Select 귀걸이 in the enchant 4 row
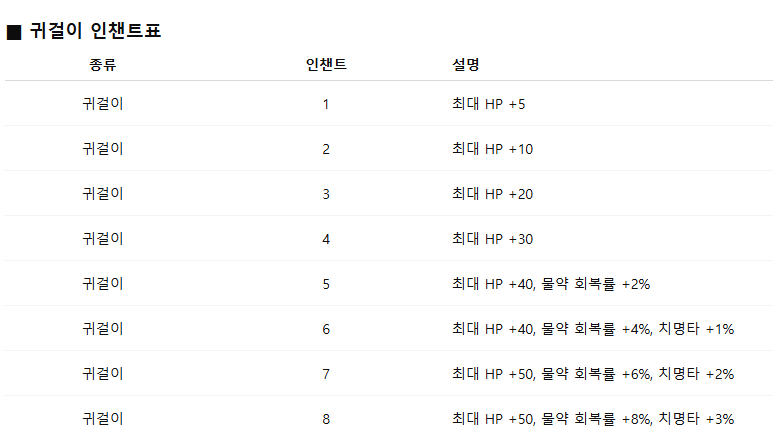779x444 pixels. (x=102, y=239)
